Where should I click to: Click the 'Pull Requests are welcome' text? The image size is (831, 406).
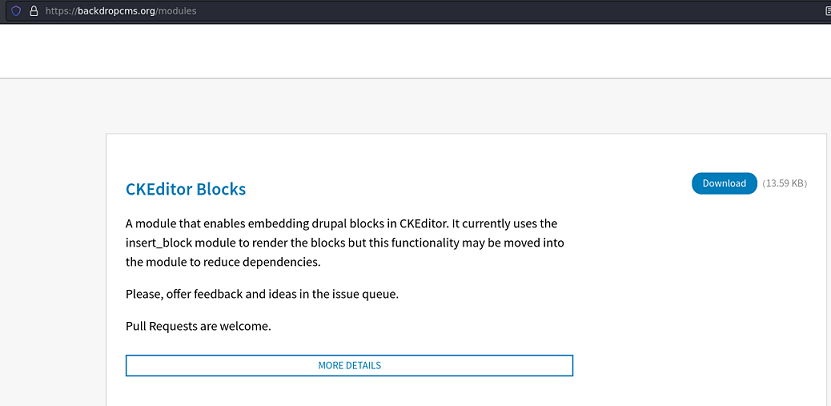click(x=198, y=326)
